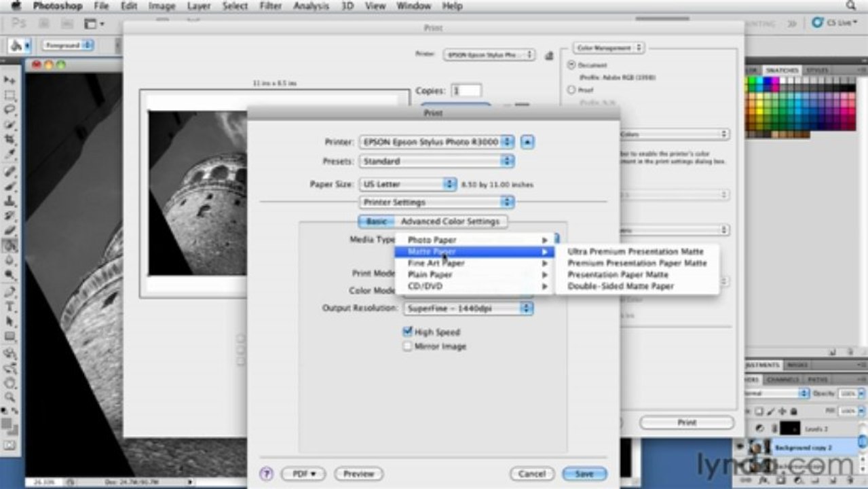868x489 pixels.
Task: Click the Print button in the rear Print dialog
Action: point(687,422)
